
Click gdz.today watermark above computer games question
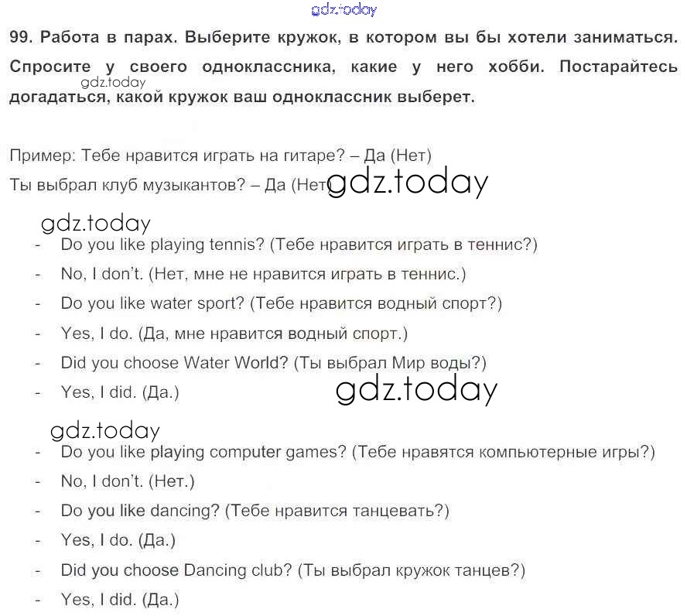105,431
